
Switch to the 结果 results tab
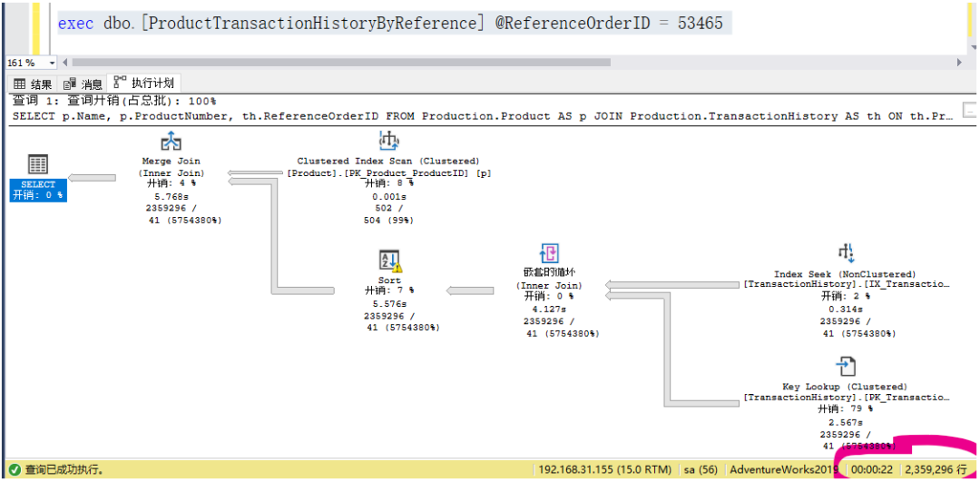point(34,84)
